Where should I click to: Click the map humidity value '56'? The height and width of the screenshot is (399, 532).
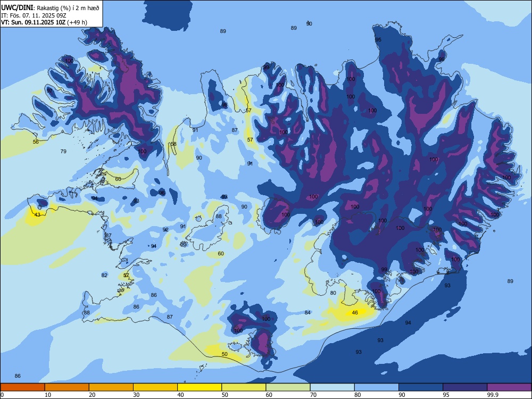[36, 142]
